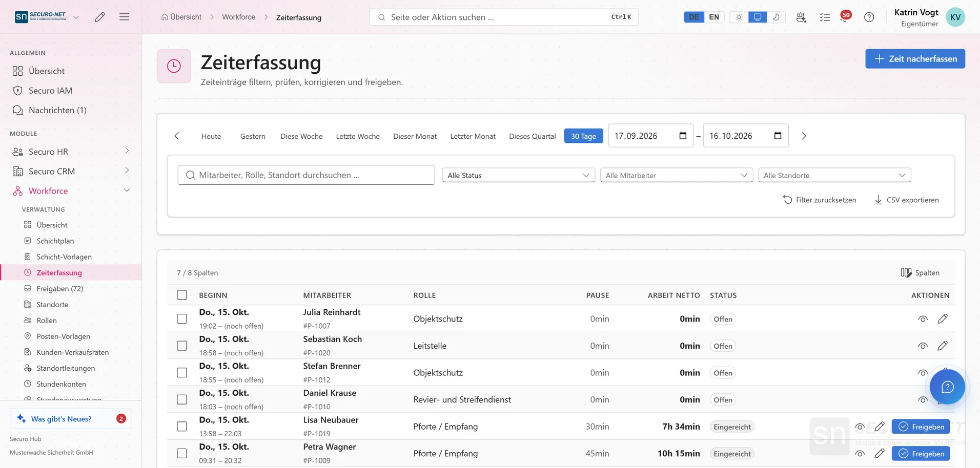Click the pencil edit icon in top bar
Viewport: 980px width, 468px height.
[100, 17]
